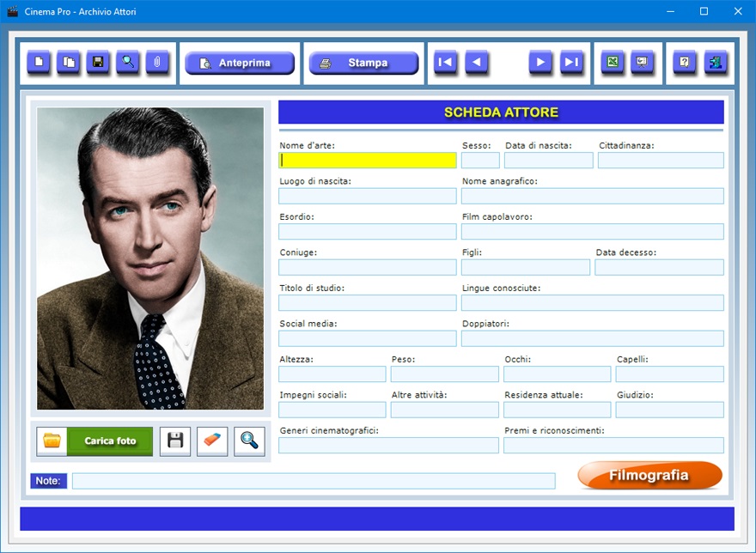Maximize the Cinema Pro window
This screenshot has height=553, width=756.
tap(704, 11)
